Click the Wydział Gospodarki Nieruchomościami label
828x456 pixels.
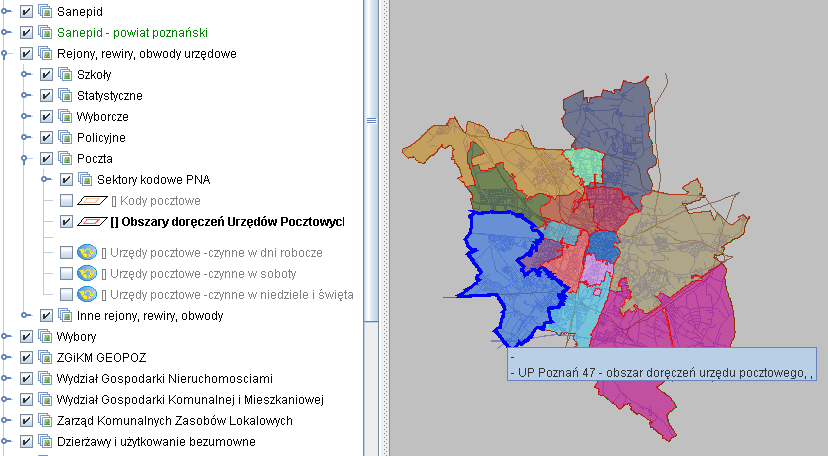tap(164, 379)
